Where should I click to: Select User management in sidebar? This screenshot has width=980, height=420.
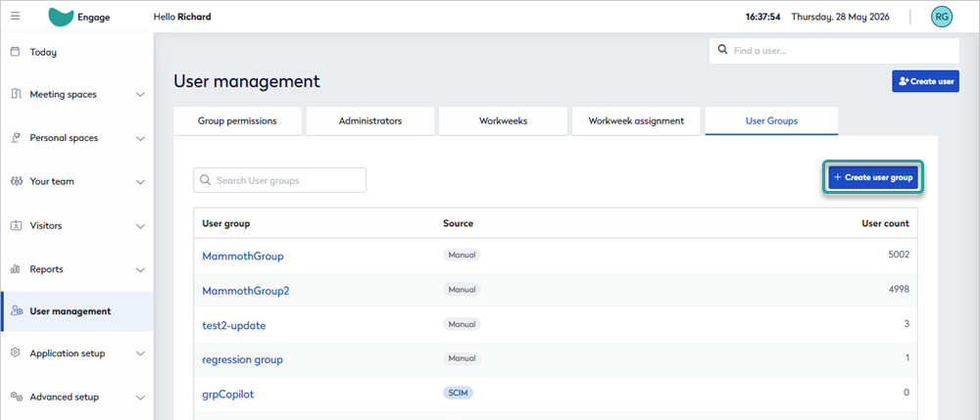76,310
